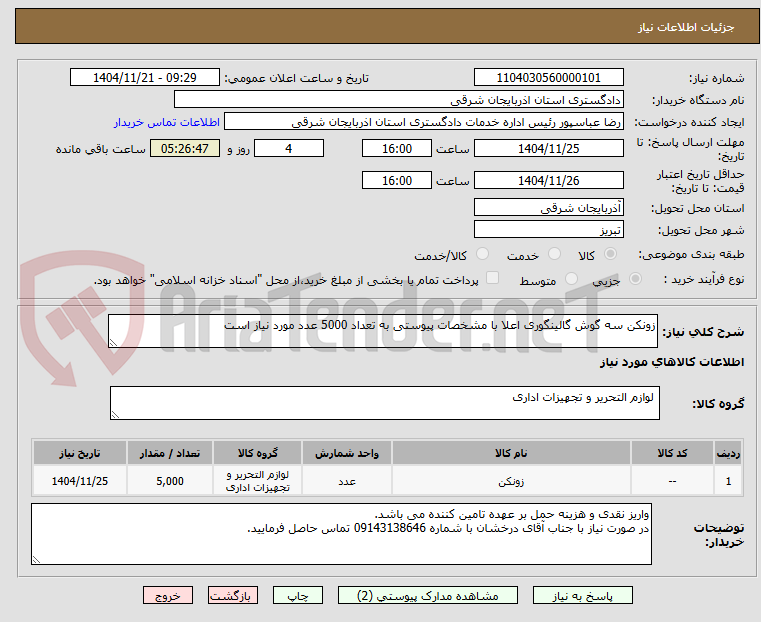Select the کالا/خدمت radio button
The width and height of the screenshot is (761, 622).
click(482, 254)
